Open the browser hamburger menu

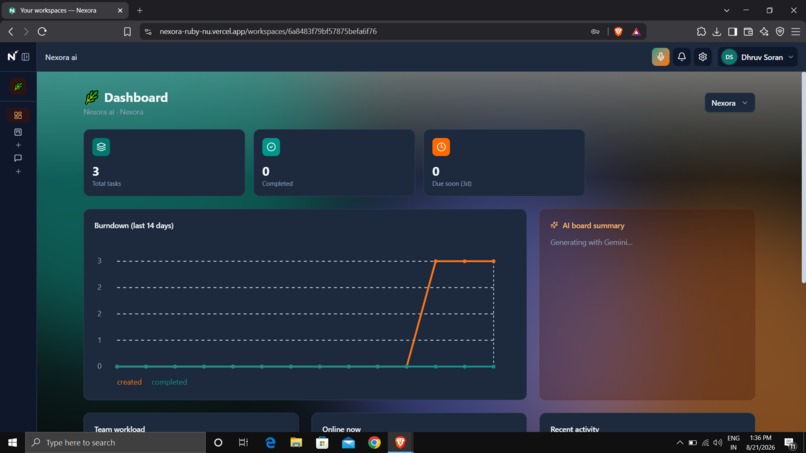click(796, 31)
